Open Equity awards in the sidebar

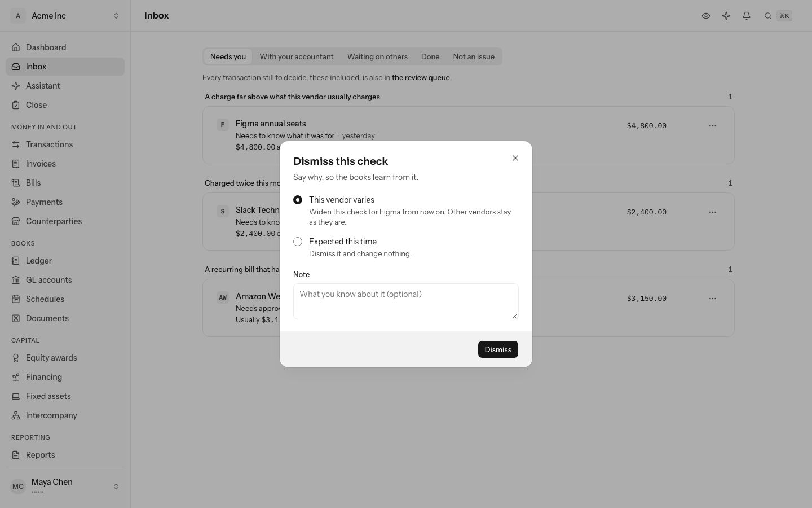pyautogui.click(x=65, y=358)
